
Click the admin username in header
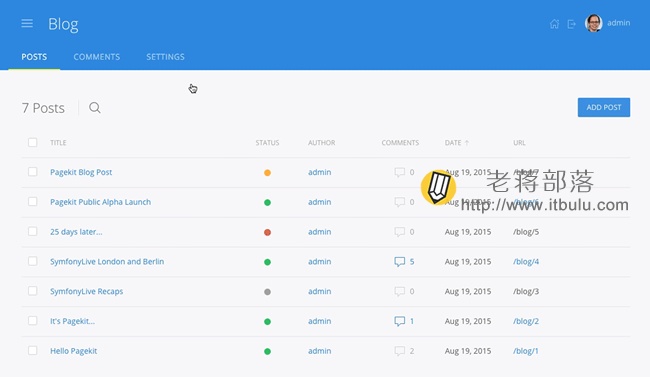click(618, 23)
